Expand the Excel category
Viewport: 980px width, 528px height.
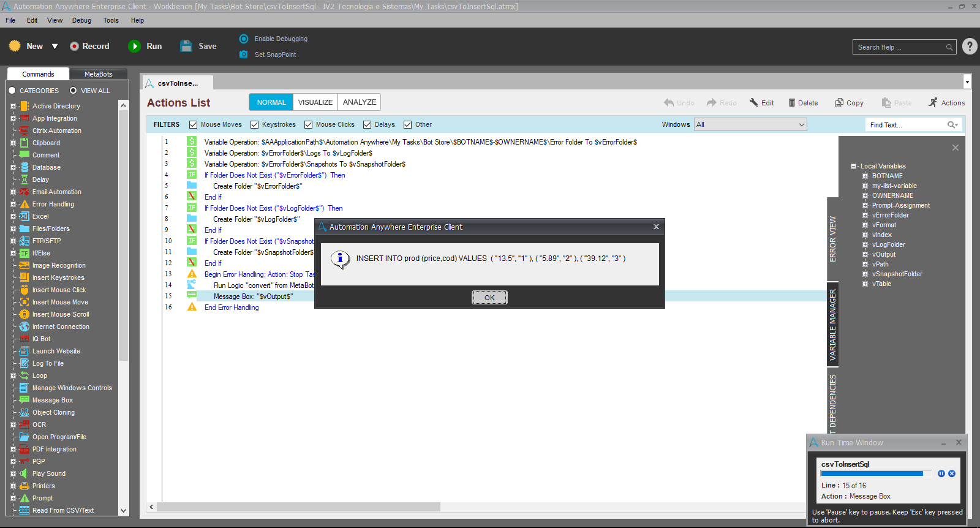13,216
